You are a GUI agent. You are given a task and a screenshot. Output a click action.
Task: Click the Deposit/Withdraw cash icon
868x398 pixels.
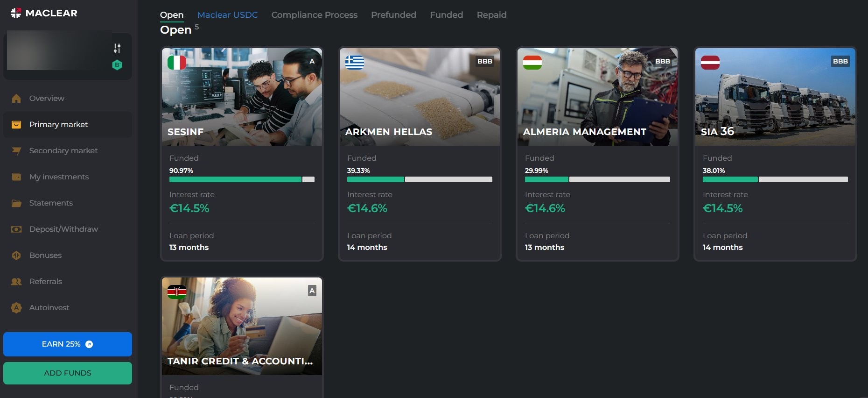(16, 229)
